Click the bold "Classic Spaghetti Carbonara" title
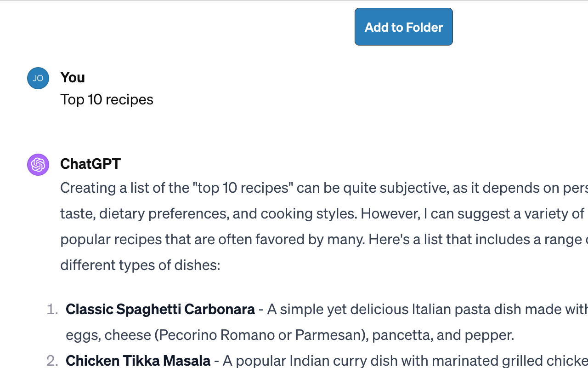The image size is (588, 368). point(160,309)
